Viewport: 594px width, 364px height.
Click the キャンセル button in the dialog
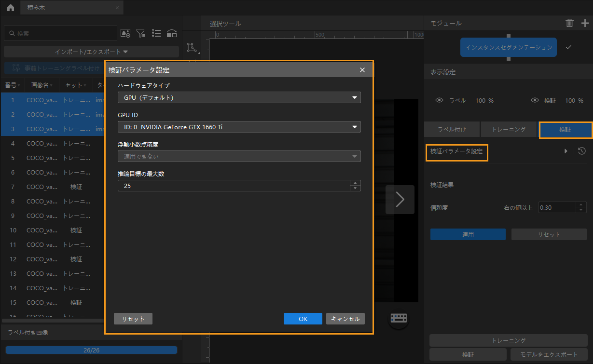345,319
